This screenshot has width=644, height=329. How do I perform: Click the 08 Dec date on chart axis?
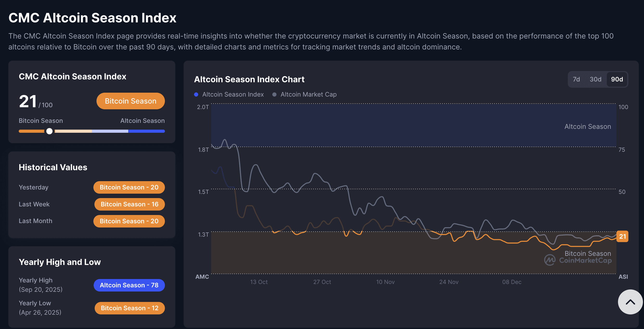point(512,282)
